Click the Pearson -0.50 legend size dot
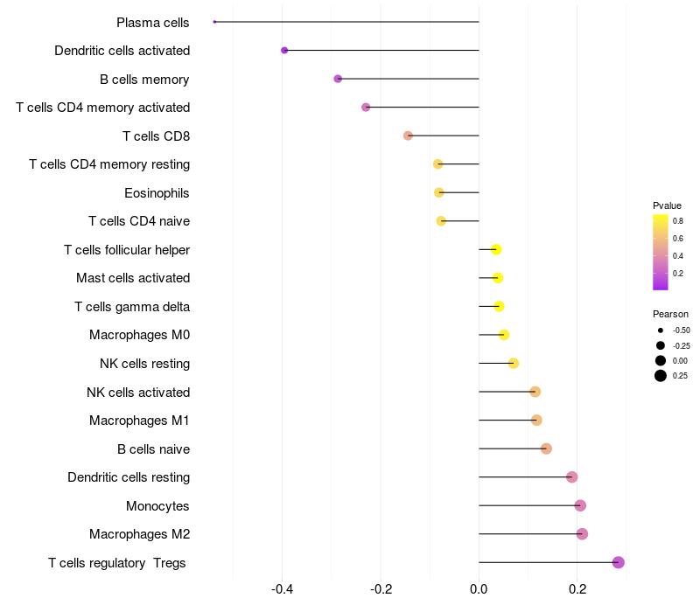 (661, 330)
